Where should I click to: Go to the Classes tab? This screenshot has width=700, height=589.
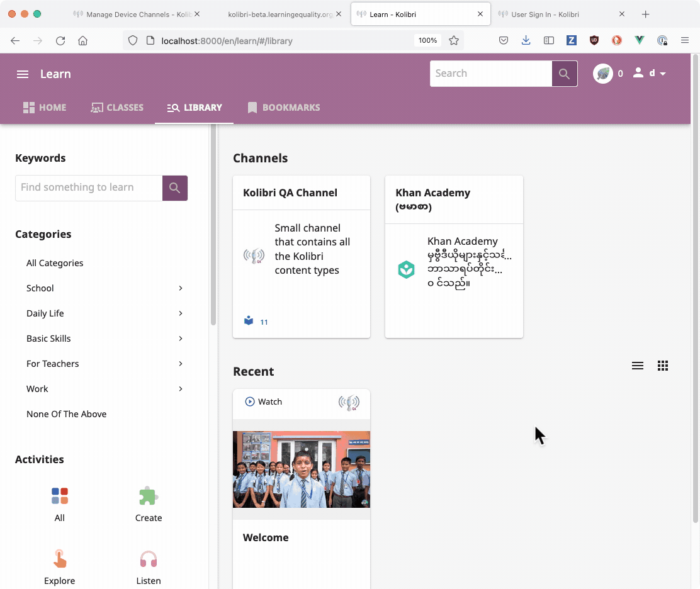117,108
